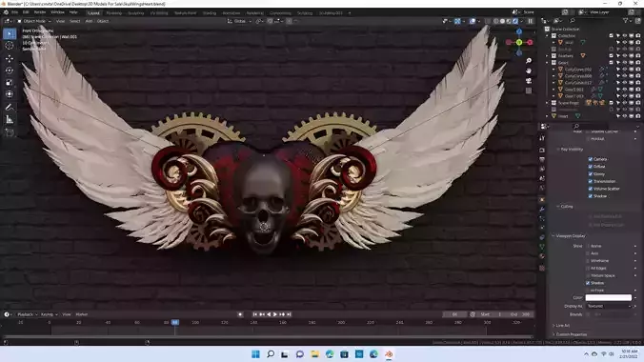Open the Edit menu
This screenshot has width=644, height=362.
click(26, 12)
